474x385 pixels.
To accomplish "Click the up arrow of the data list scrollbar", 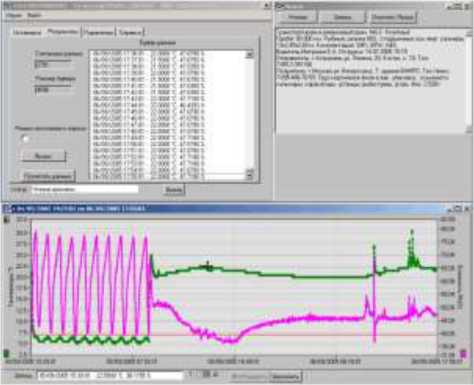I will point(249,54).
